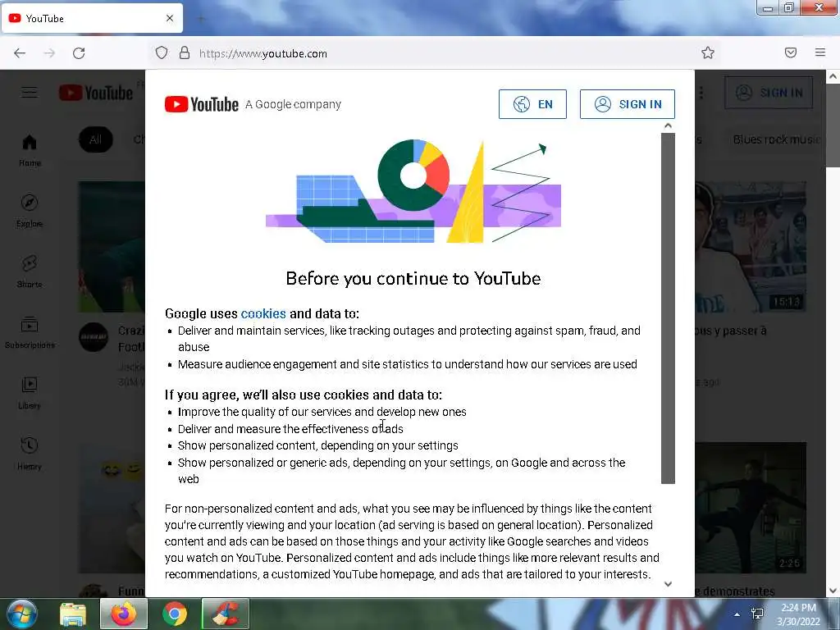This screenshot has height=630, width=840.
Task: Open the cookies link
Action: 263,313
